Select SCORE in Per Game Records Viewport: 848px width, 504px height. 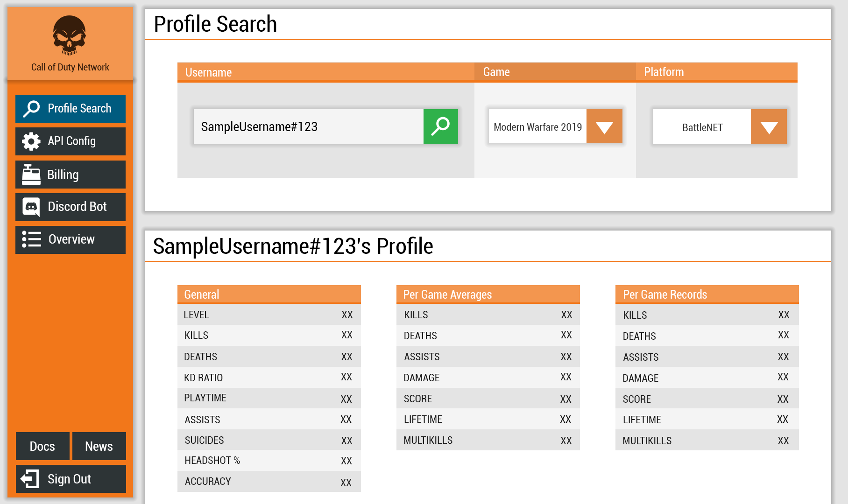point(707,398)
